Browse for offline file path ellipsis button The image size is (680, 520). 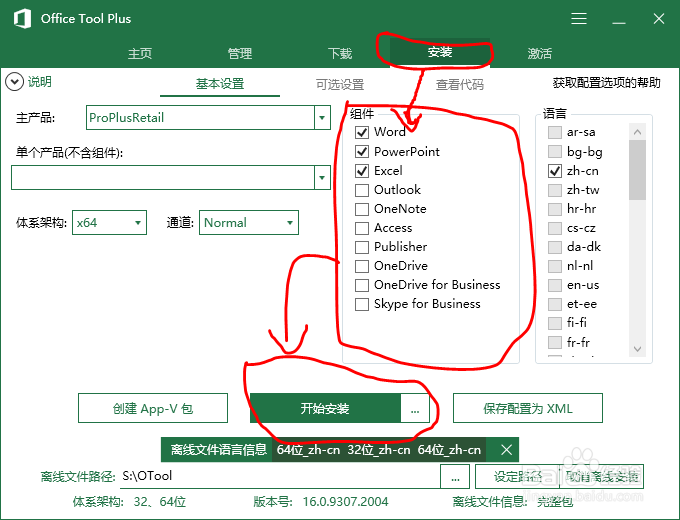click(455, 477)
